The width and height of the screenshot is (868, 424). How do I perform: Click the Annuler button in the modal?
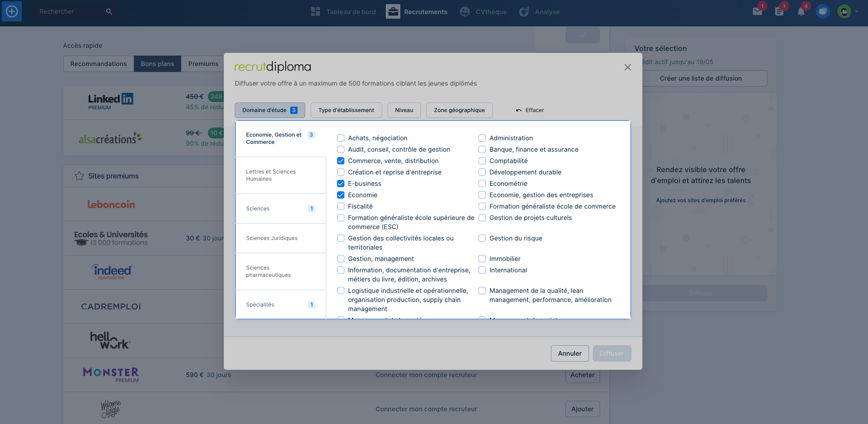pos(570,353)
